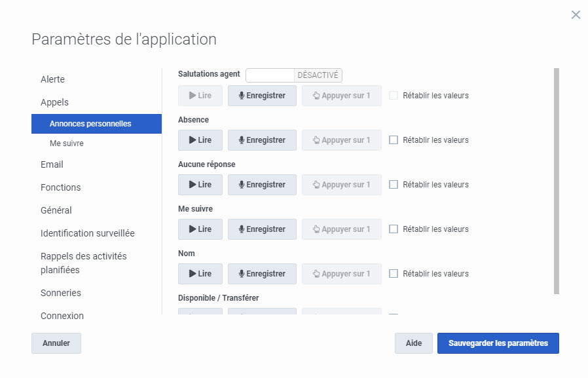The width and height of the screenshot is (588, 378).
Task: Play the Absence announcement with Lire
Action: 200,140
